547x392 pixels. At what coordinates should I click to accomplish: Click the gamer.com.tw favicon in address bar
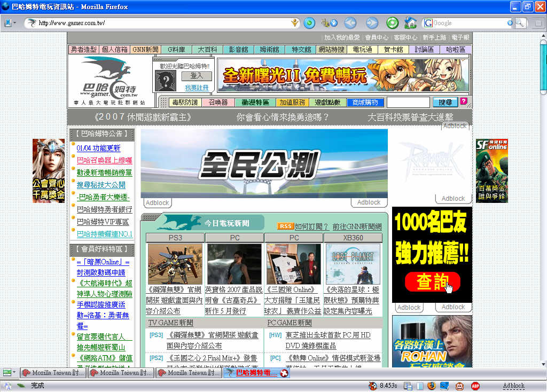click(x=32, y=23)
